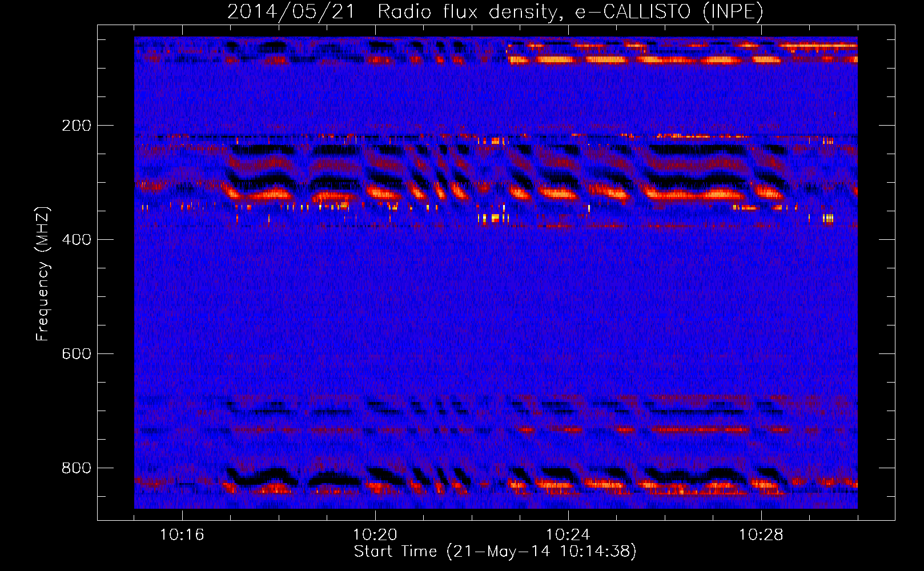The height and width of the screenshot is (571, 924).
Task: Click the 400 frequency tick label
Action: [77, 240]
